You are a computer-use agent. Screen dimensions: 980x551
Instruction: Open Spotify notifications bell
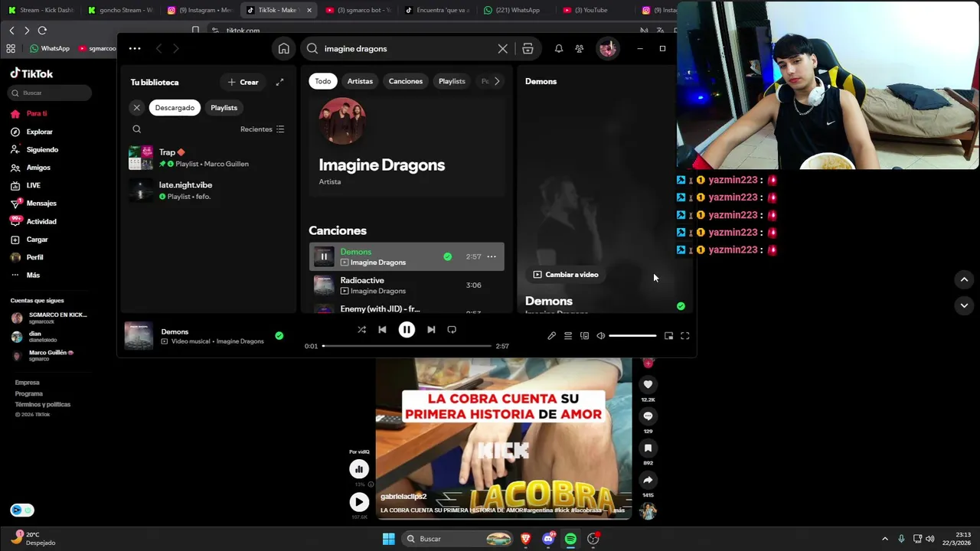pyautogui.click(x=559, y=49)
